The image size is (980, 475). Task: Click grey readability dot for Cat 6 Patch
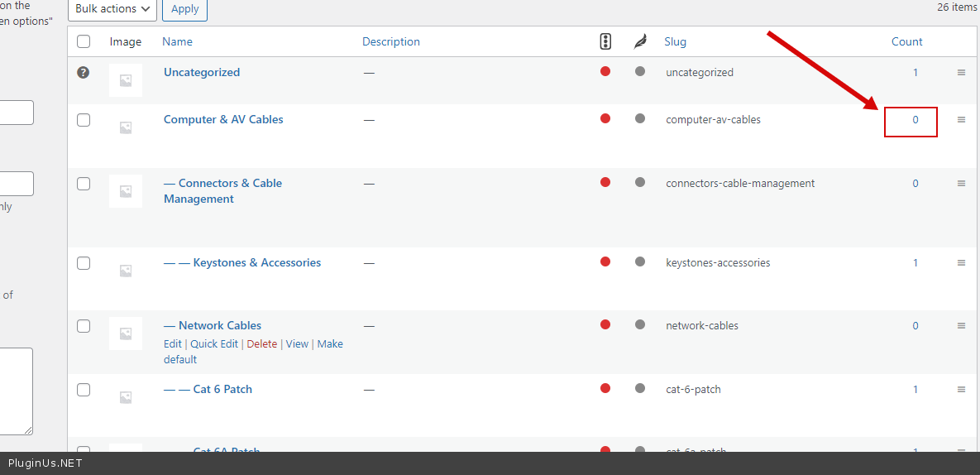(639, 389)
